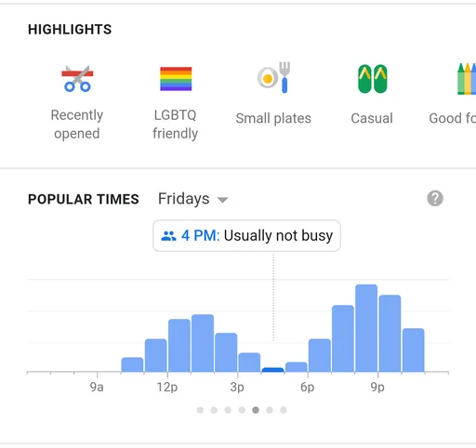
Task: Click the partially visible crayons highlight icon
Action: [x=467, y=79]
